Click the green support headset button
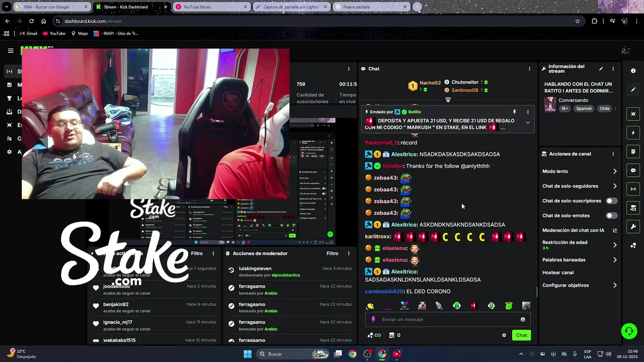 629,331
